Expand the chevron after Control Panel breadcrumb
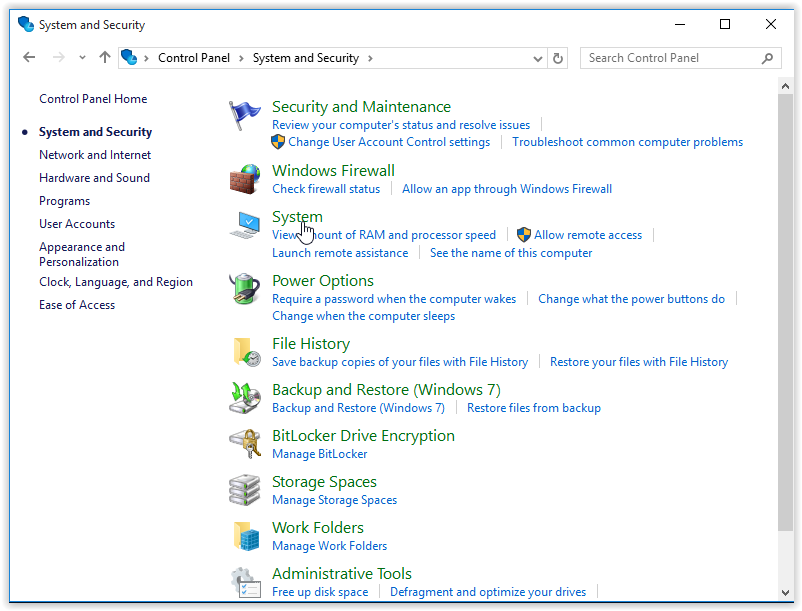This screenshot has width=802, height=611. click(x=241, y=58)
